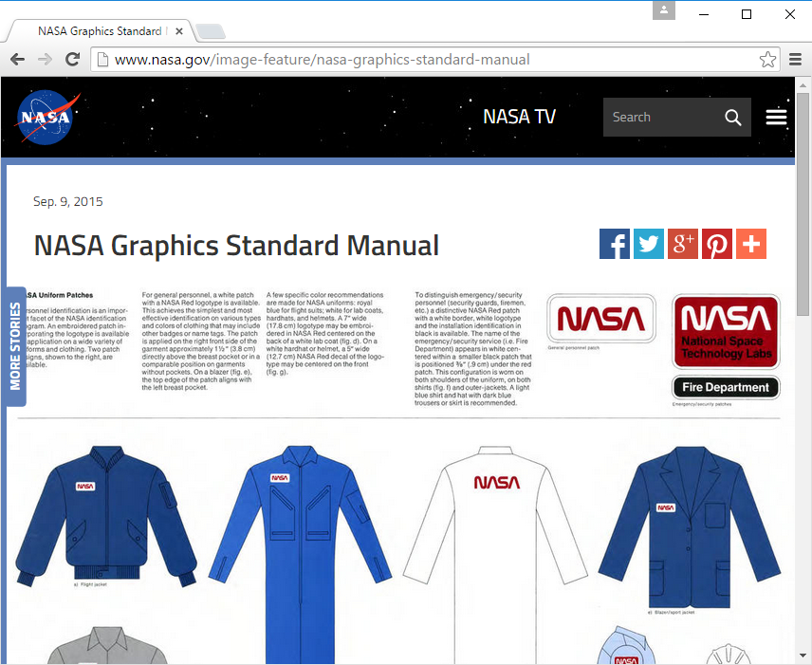Open the NASA site hamburger menu
The height and width of the screenshot is (665, 812).
[776, 116]
